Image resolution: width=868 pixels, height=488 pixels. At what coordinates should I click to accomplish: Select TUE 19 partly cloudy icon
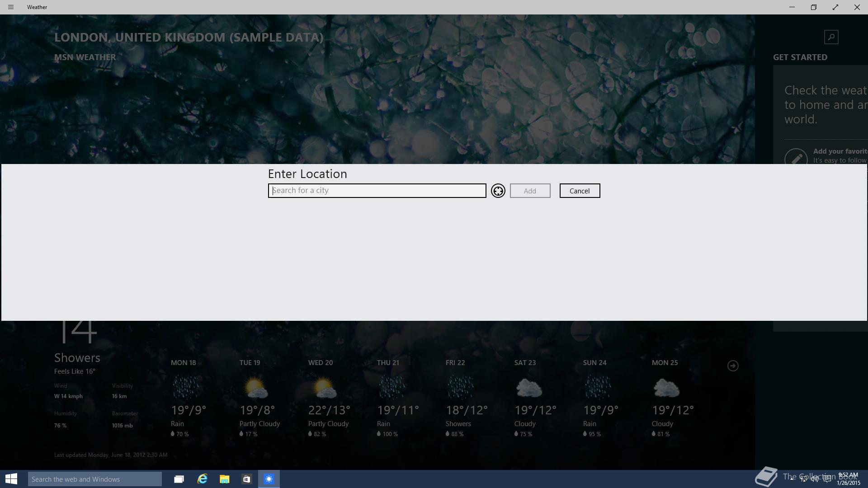pos(255,388)
